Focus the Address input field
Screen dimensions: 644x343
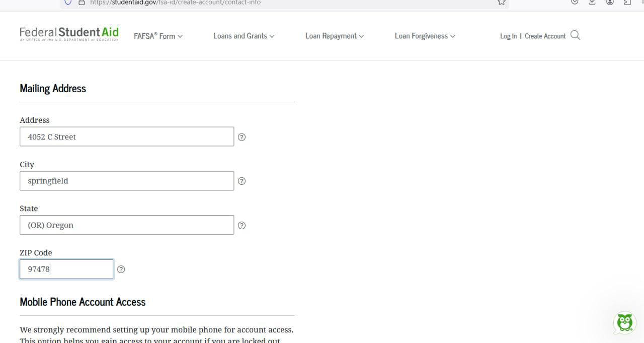[127, 137]
